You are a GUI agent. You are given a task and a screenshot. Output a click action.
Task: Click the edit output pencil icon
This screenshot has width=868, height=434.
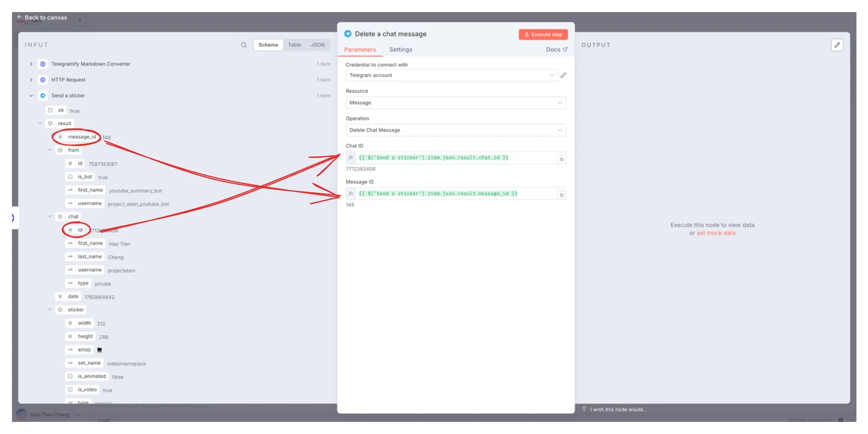pos(837,45)
